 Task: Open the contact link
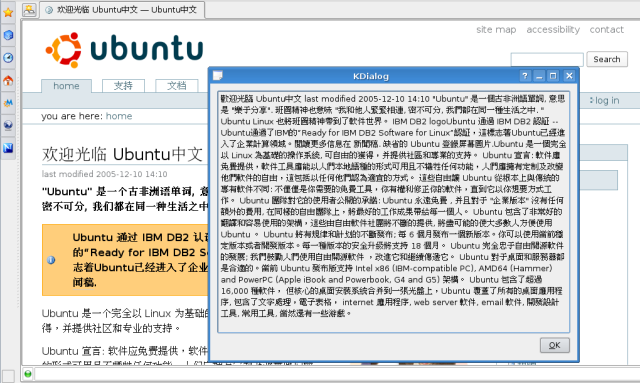click(607, 29)
